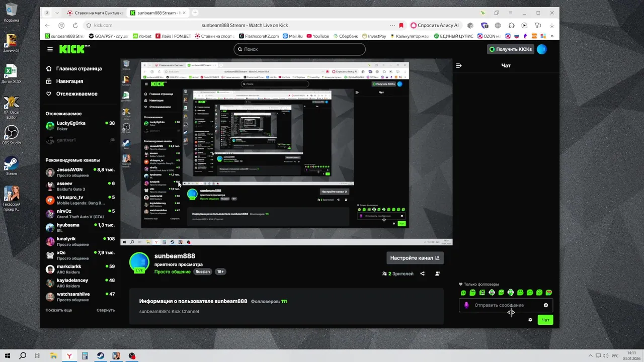
Task: Open the Просто общение category link
Action: (x=173, y=271)
